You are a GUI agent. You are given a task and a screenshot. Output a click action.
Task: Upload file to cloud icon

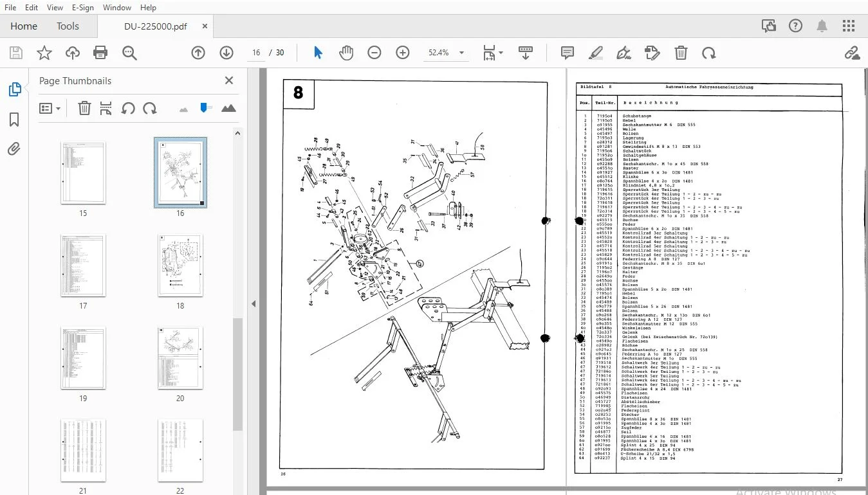click(73, 53)
